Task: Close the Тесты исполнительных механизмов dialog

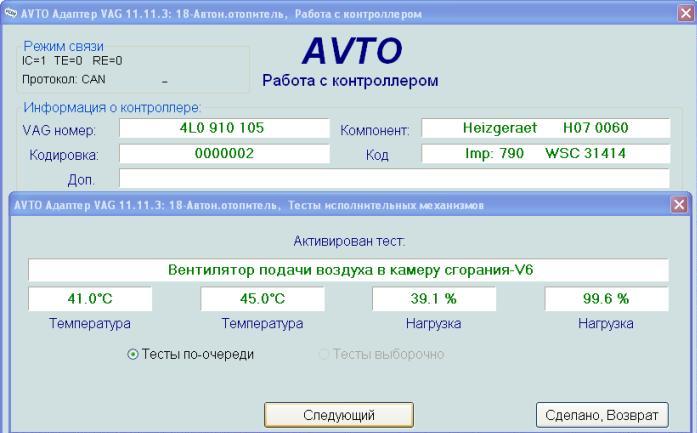Action: click(679, 204)
